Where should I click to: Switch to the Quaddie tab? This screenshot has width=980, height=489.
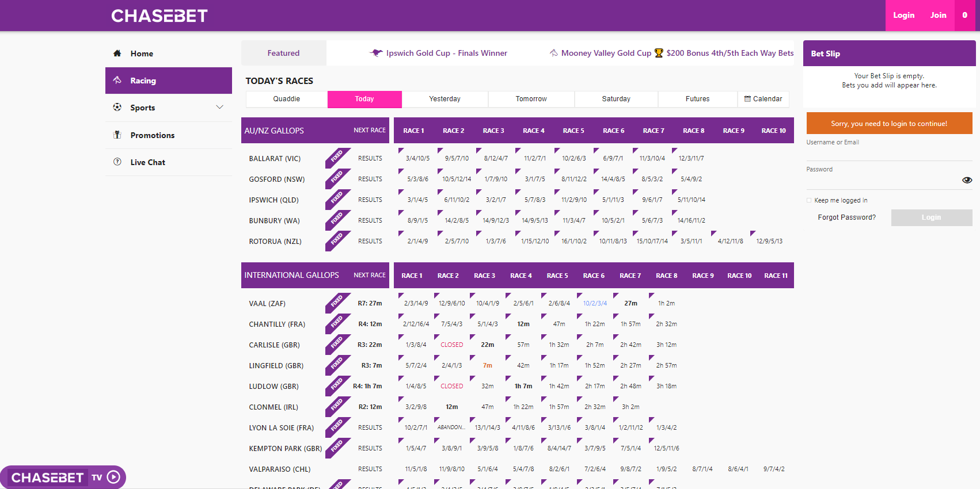pyautogui.click(x=287, y=99)
